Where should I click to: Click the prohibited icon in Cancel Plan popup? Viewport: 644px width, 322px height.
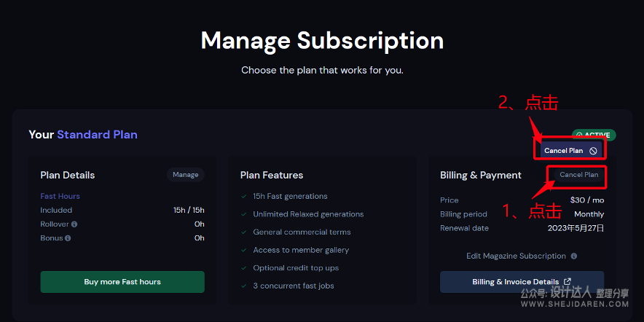pos(593,151)
